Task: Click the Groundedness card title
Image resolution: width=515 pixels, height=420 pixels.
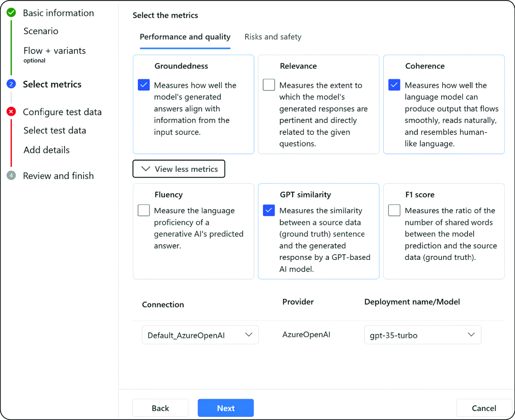Action: click(181, 66)
